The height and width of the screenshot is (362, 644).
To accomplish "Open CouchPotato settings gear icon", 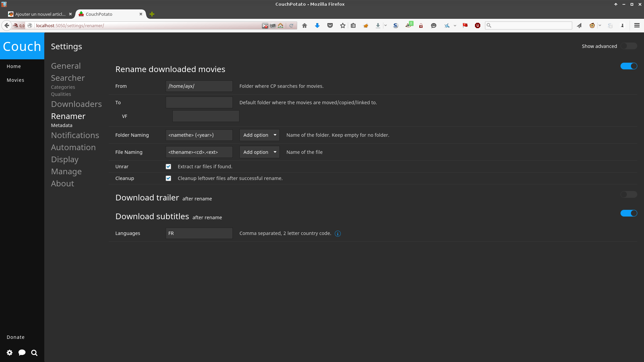I will [10, 353].
